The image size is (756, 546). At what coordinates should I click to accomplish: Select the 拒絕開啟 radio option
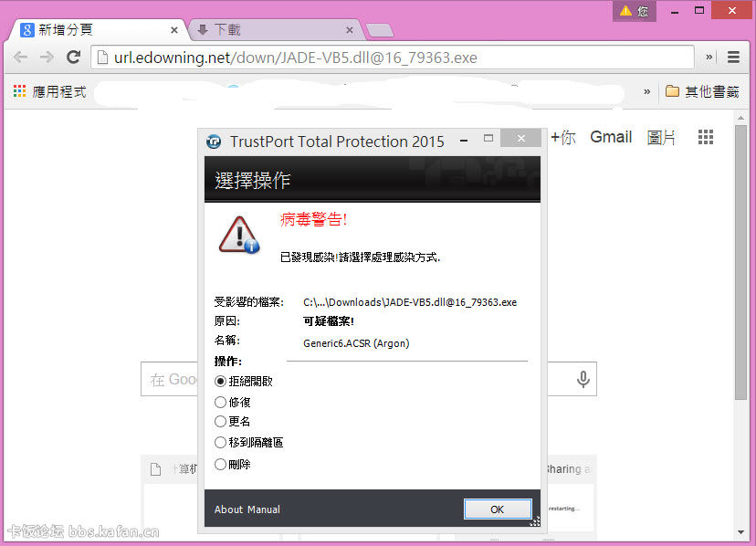244,382
